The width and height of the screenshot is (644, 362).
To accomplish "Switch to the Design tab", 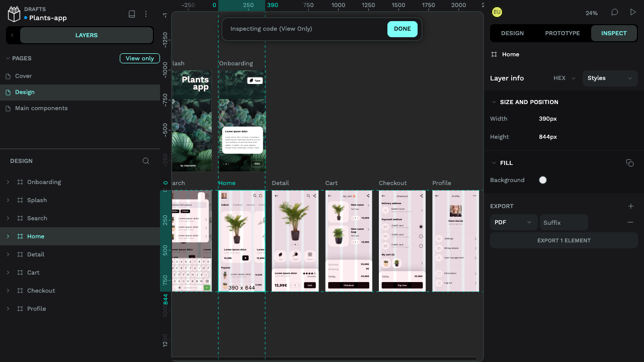I will click(512, 33).
